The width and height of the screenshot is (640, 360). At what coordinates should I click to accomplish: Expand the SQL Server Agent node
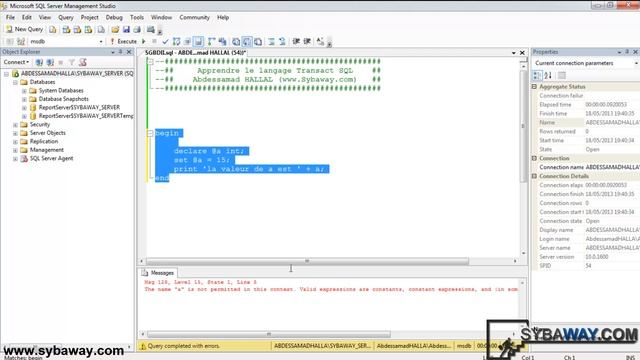15,159
